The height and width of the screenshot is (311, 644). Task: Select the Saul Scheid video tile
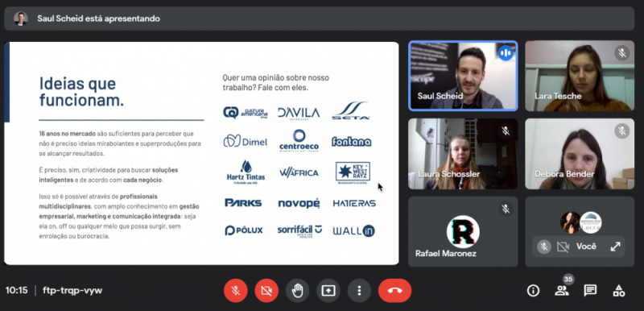pos(463,76)
